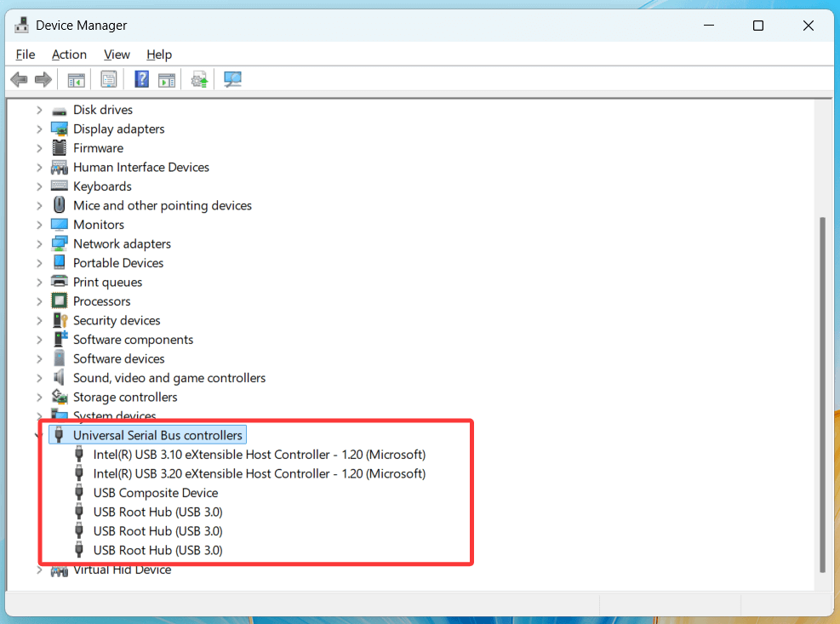Open the View menu
This screenshot has height=624, width=840.
[117, 54]
